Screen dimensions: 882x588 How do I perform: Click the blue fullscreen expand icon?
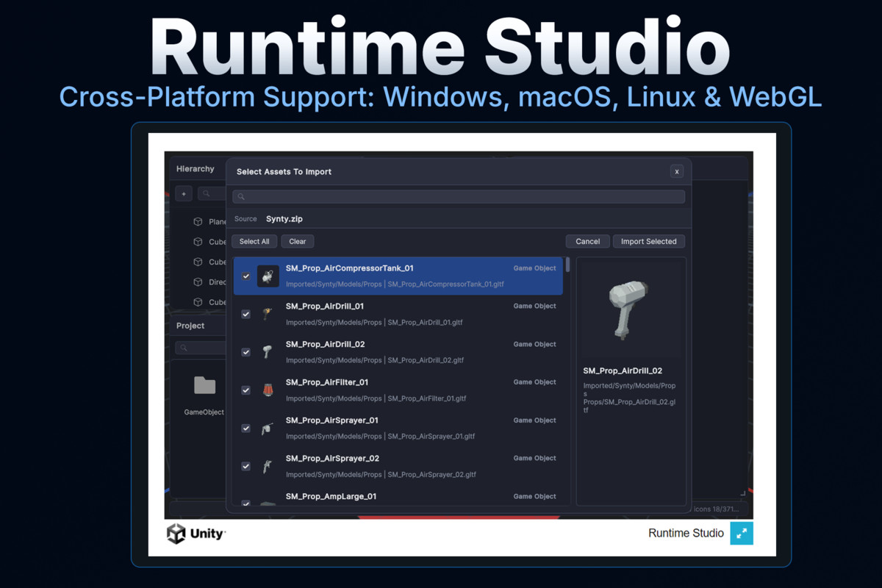(x=742, y=534)
